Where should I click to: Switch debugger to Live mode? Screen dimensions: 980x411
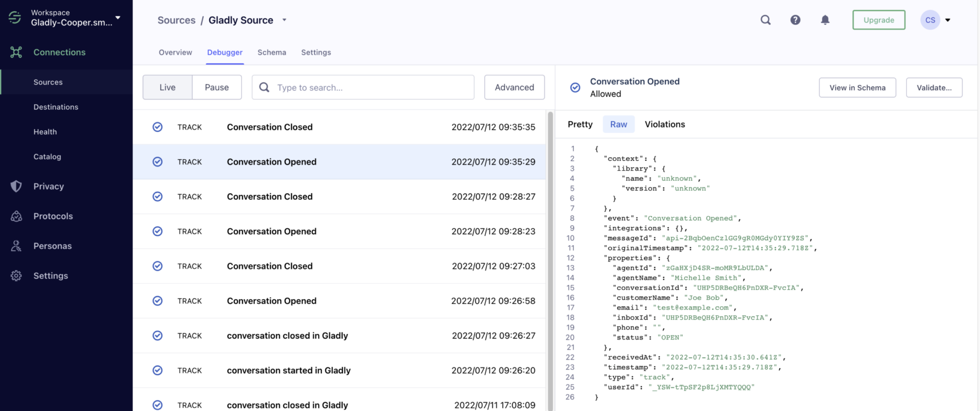click(x=167, y=87)
